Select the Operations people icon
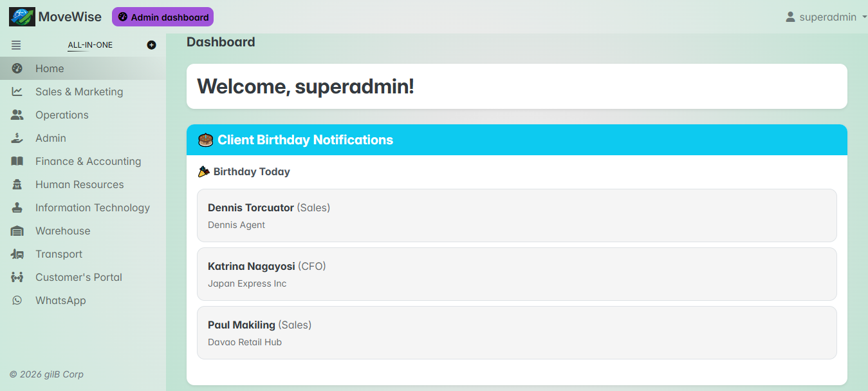Image resolution: width=868 pixels, height=391 pixels. 17,115
